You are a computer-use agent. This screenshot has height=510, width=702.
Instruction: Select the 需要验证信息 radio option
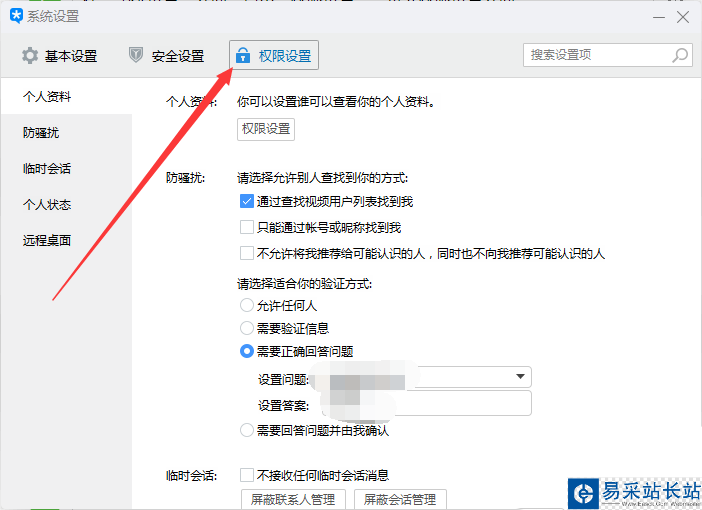click(247, 328)
